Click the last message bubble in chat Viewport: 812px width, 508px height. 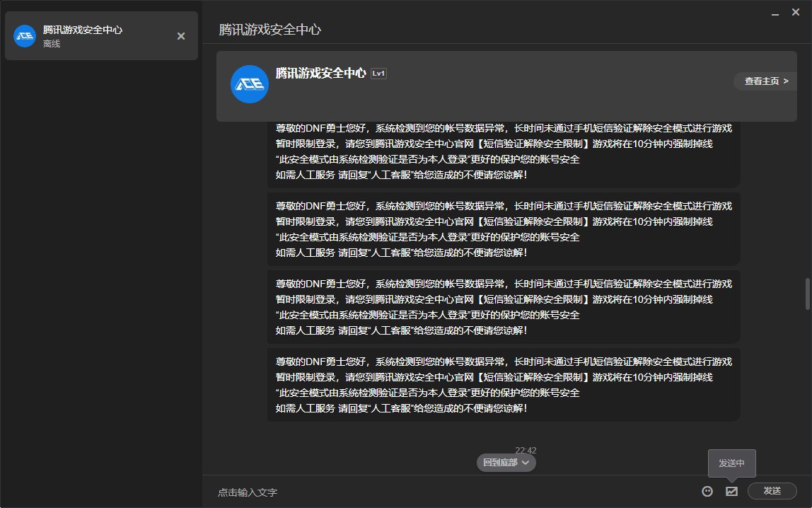point(504,385)
